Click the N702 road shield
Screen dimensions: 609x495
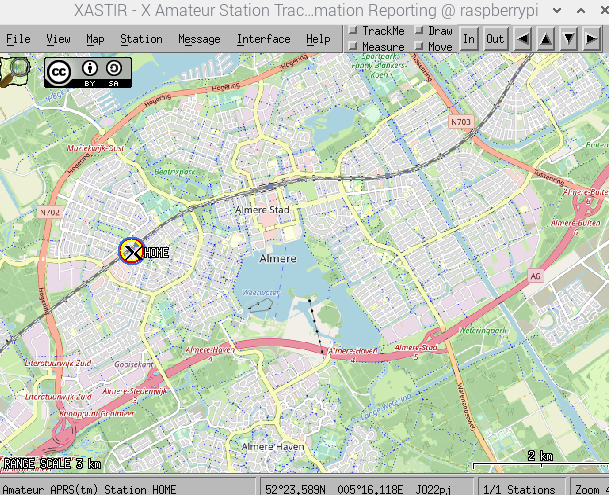coord(50,212)
